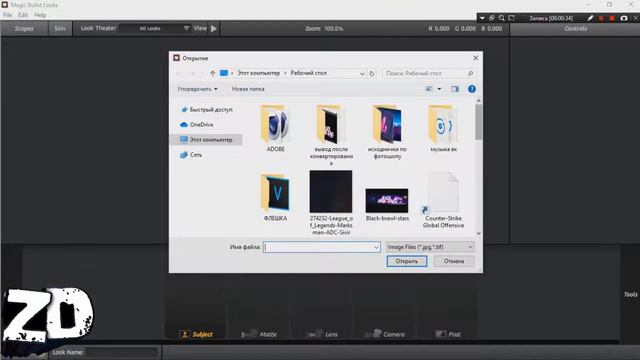Click the back arrow in file dialog

point(179,73)
